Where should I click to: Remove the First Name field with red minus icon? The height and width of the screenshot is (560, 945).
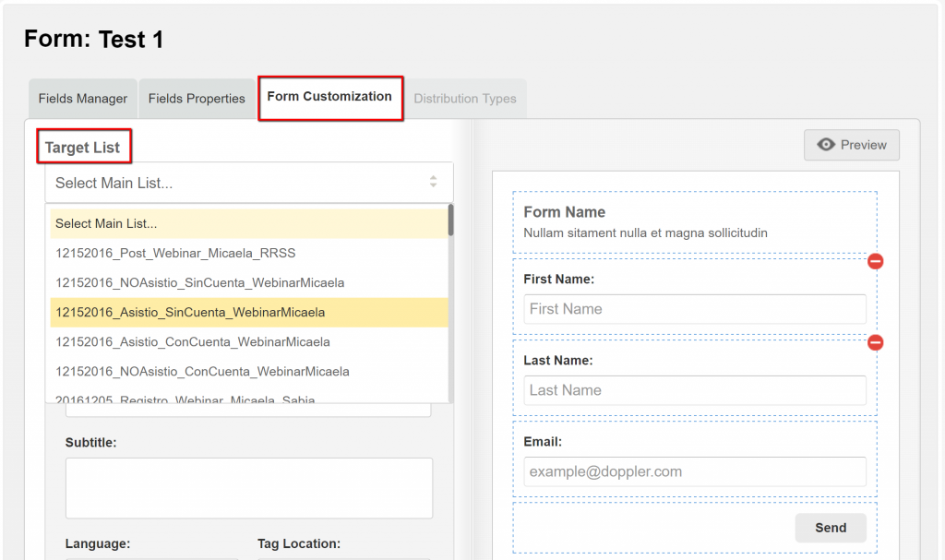coord(875,261)
